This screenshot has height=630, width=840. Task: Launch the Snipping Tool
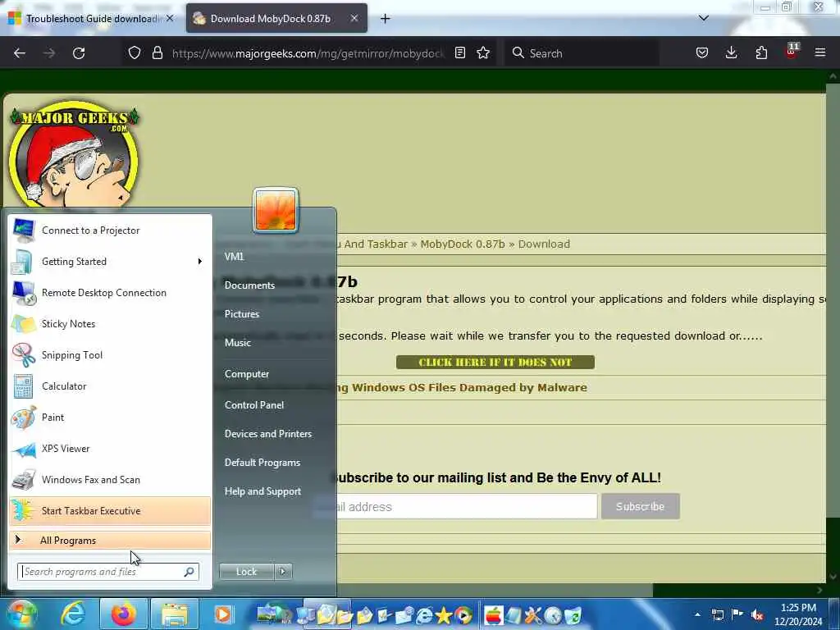110,354
